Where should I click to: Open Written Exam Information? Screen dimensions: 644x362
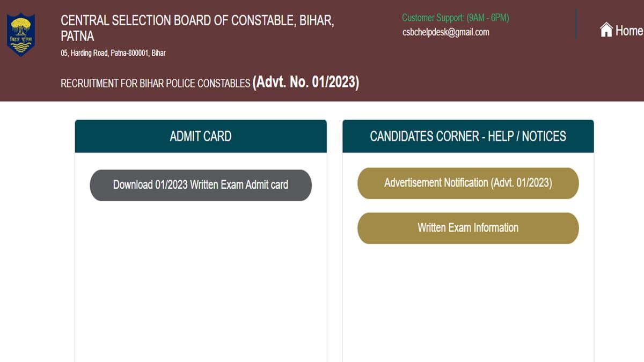point(468,228)
